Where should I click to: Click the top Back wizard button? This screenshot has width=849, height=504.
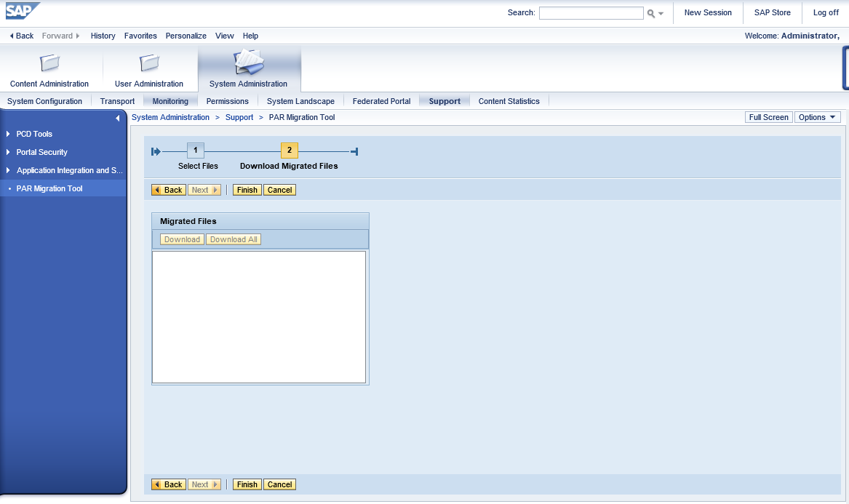click(169, 190)
